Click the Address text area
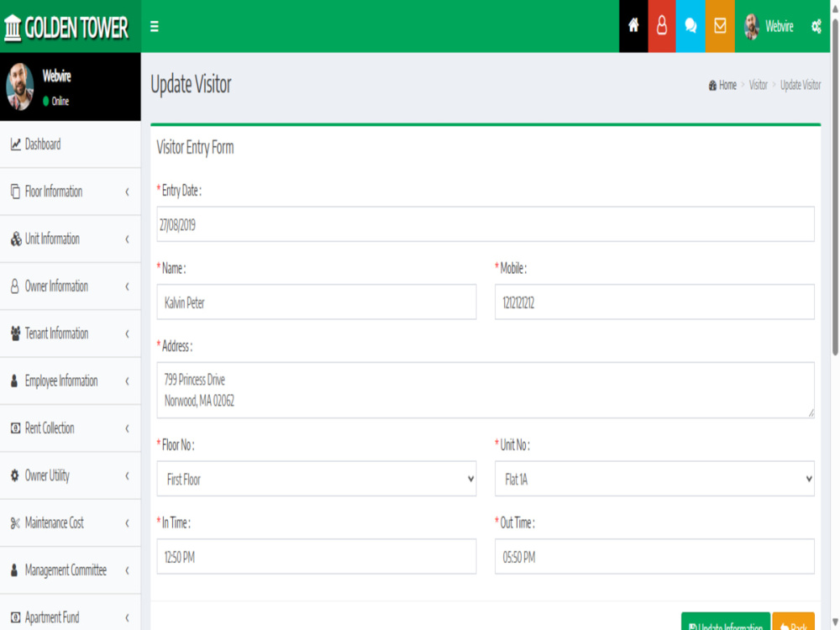 [x=486, y=390]
